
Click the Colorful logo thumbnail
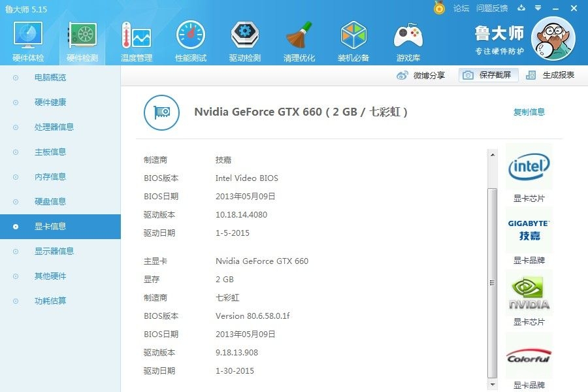coord(529,355)
